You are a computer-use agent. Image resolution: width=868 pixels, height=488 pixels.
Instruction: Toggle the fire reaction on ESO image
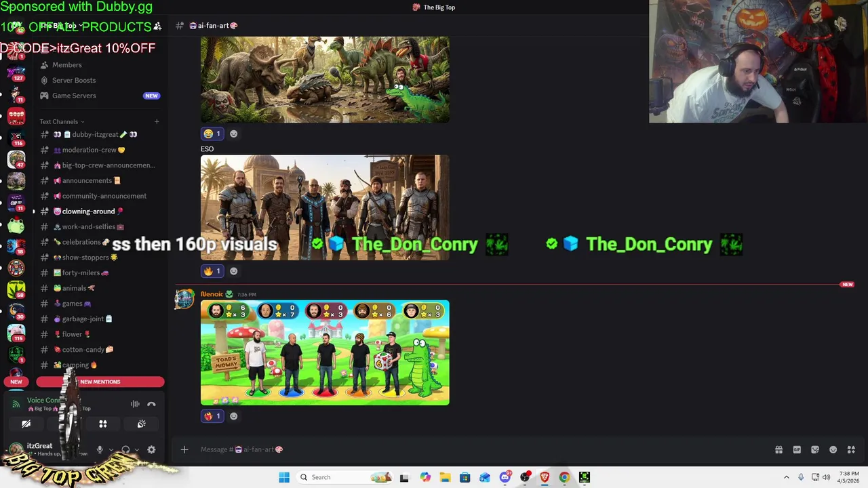coord(212,271)
